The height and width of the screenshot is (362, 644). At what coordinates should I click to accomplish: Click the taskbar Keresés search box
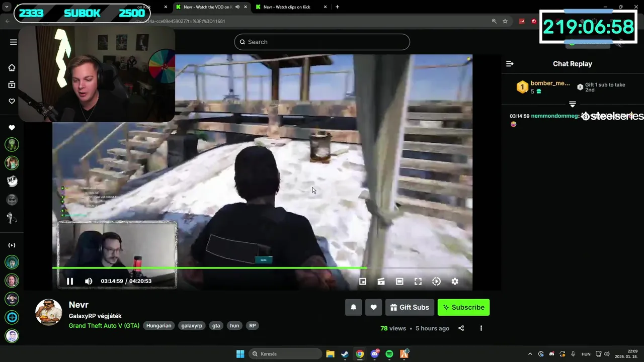(x=286, y=354)
